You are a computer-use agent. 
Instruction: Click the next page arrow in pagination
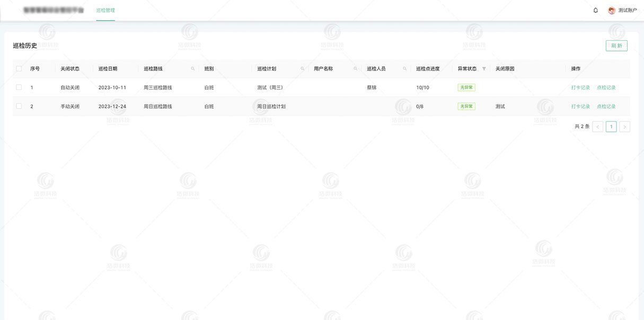coord(625,126)
